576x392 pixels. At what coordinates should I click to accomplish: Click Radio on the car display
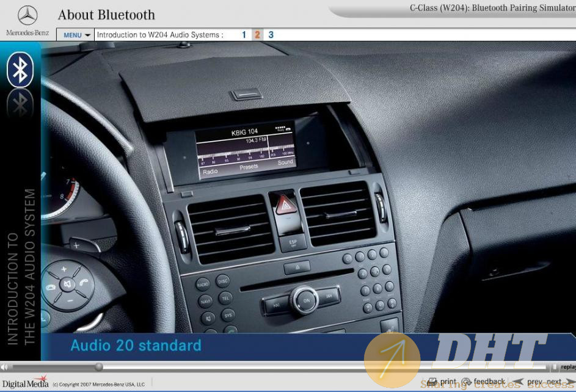click(x=210, y=172)
